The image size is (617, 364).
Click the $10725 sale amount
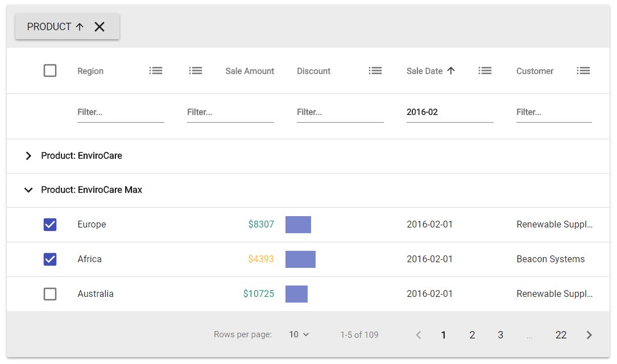click(259, 293)
